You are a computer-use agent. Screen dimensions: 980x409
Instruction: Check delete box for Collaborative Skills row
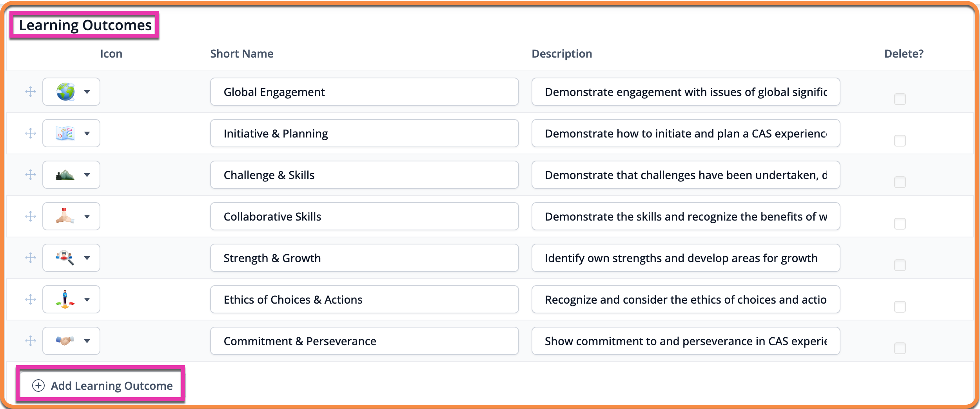pyautogui.click(x=900, y=223)
